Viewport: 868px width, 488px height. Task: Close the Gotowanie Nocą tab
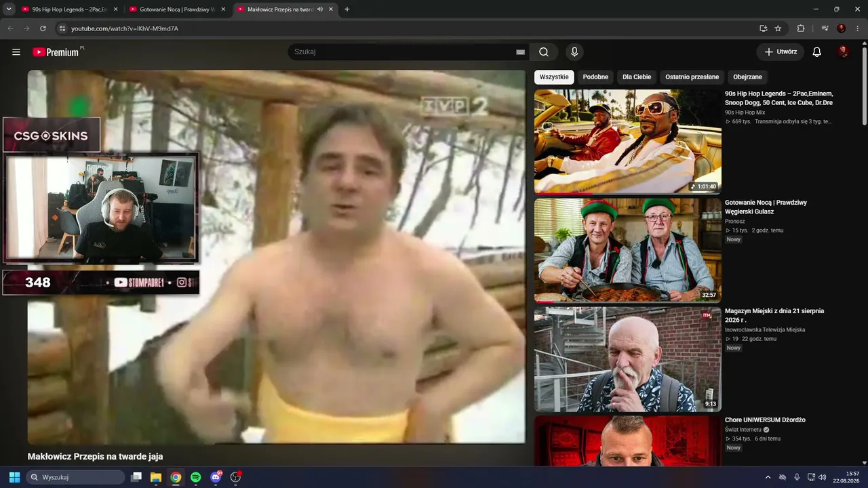[x=223, y=9]
